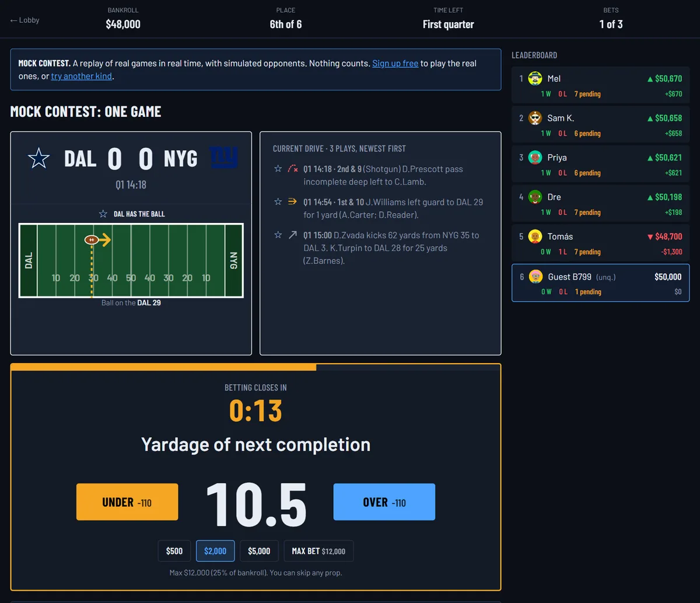Click the PLACE 6th of 6 value

tap(286, 25)
